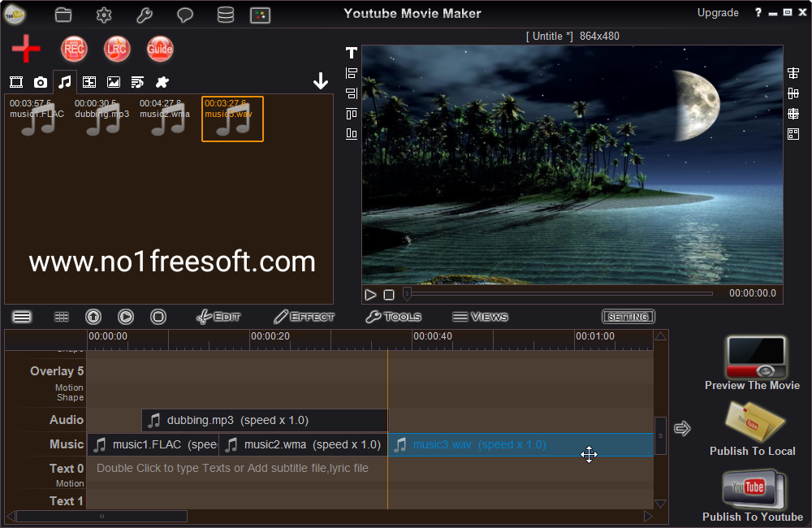Click horizontal timeline scrollbar thumb
The height and width of the screenshot is (528, 812).
coord(102,516)
